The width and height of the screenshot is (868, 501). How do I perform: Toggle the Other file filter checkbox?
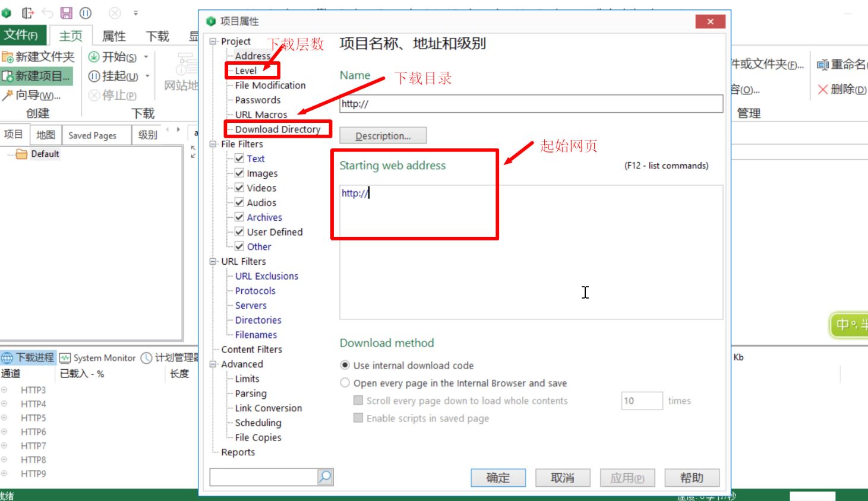pyautogui.click(x=239, y=246)
